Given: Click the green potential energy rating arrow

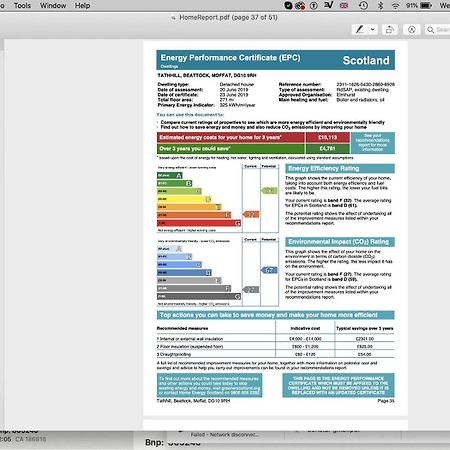Looking at the screenshot, I should coord(269,191).
